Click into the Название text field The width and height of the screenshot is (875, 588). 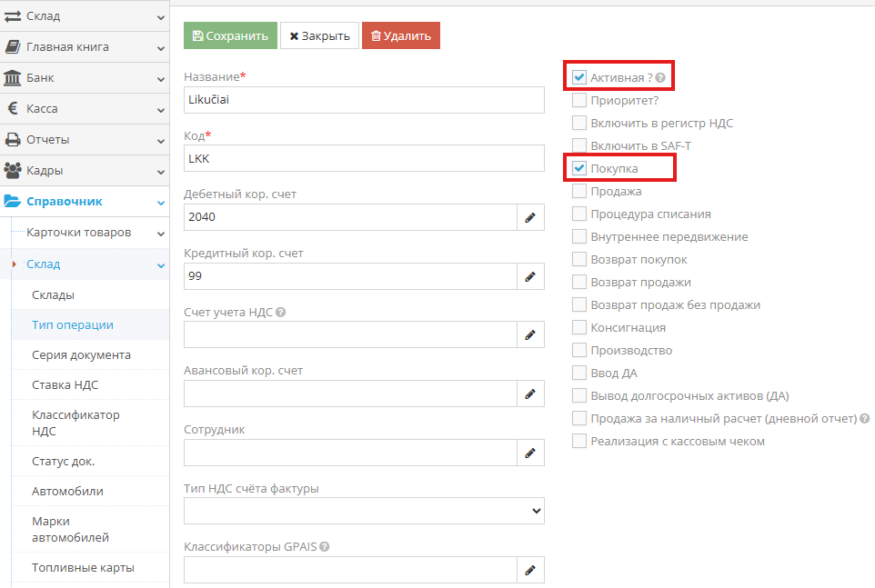coord(364,100)
